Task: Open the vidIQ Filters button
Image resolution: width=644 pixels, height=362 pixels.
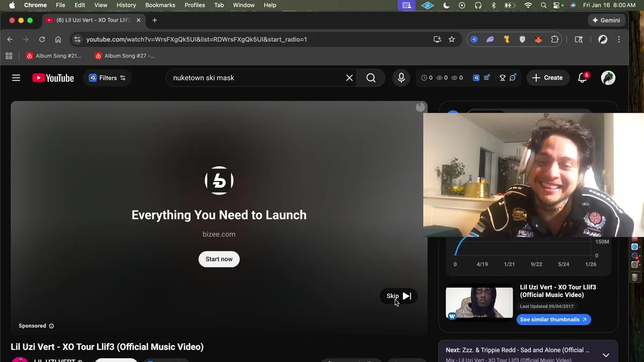Action: (x=107, y=78)
